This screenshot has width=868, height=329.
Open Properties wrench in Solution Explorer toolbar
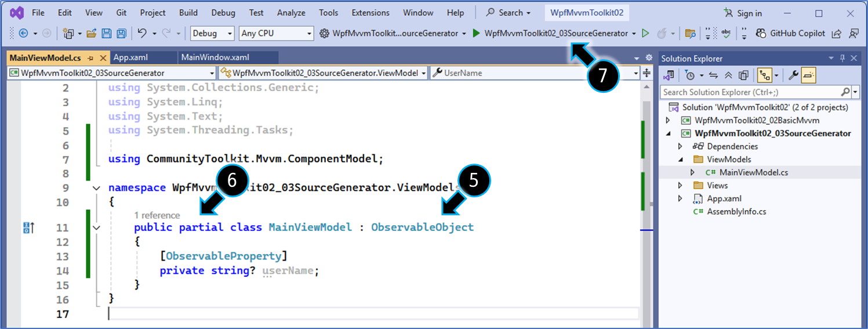point(793,75)
